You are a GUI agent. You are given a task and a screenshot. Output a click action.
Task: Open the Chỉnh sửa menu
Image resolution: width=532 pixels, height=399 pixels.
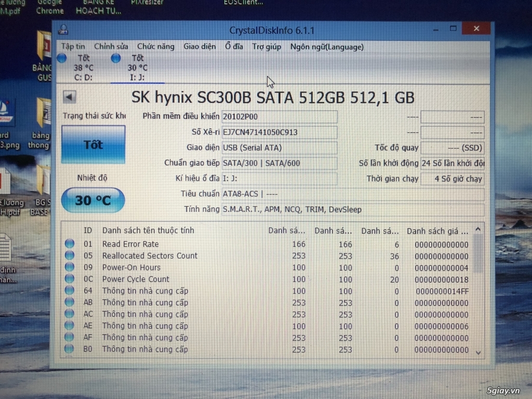pos(111,47)
